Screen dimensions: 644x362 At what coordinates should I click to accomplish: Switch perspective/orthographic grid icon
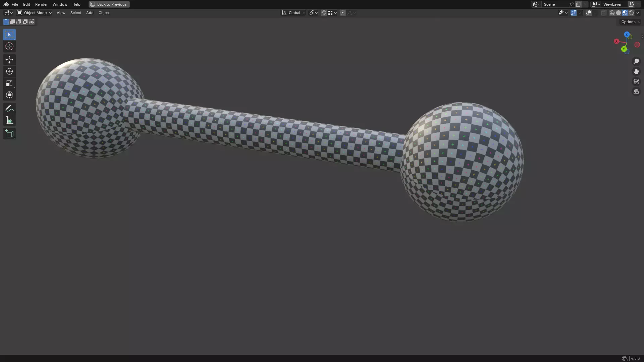(x=636, y=92)
